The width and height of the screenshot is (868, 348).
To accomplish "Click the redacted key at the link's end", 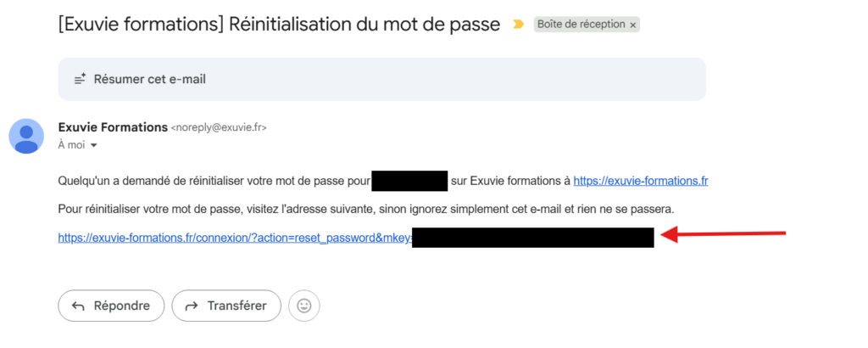I will tap(532, 238).
